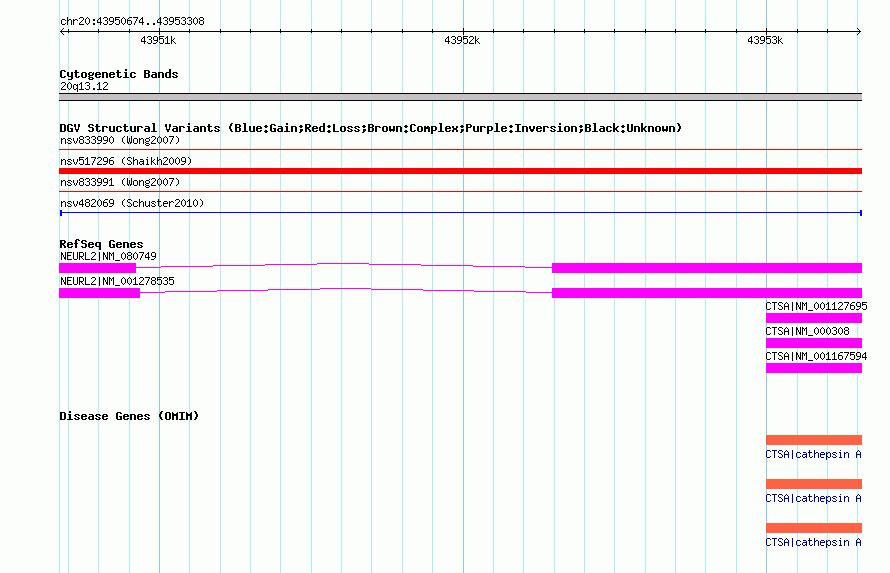This screenshot has height=573, width=890.
Task: Click the CTSA|NM_000308 transcript label
Action: [x=807, y=331]
